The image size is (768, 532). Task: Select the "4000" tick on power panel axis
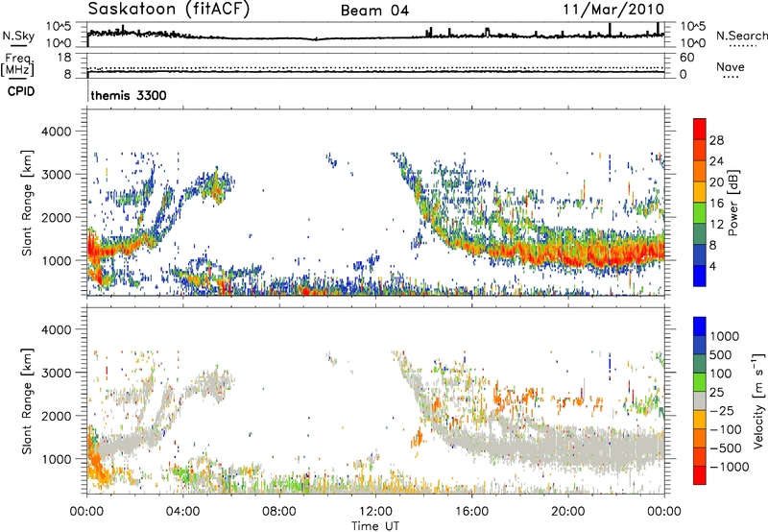pyautogui.click(x=56, y=132)
